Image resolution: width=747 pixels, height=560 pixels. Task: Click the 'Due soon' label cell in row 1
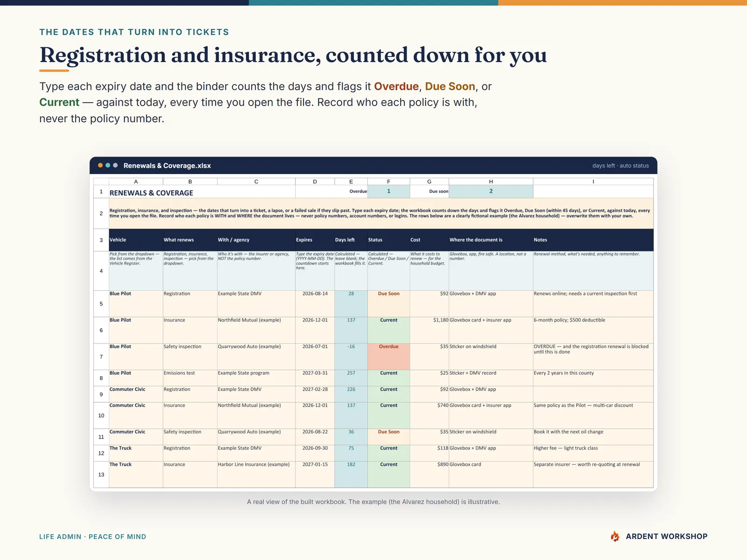pos(430,191)
